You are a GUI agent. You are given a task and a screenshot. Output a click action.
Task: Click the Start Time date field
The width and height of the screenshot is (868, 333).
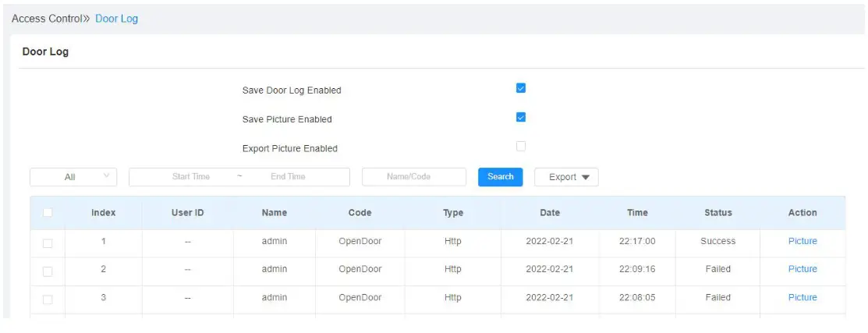191,177
